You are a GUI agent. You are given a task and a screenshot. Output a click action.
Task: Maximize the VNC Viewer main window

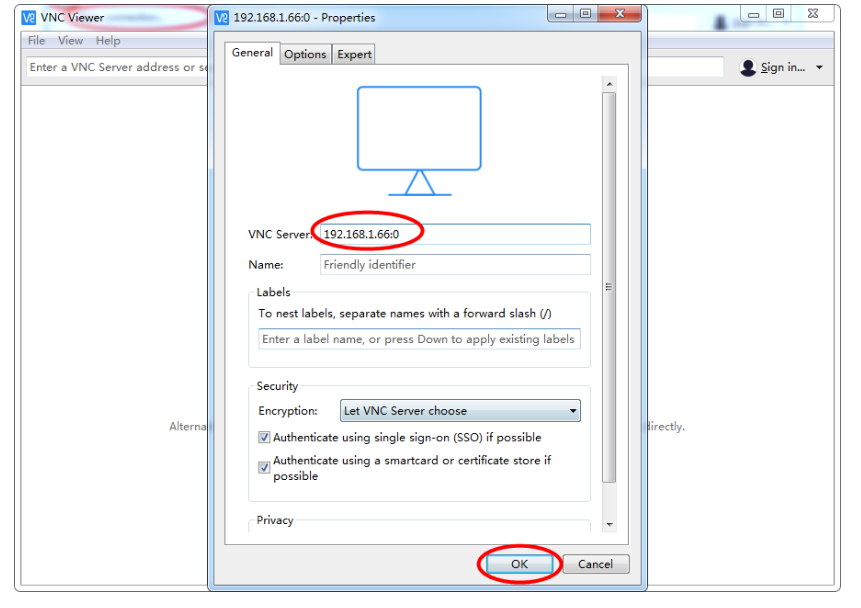pyautogui.click(x=778, y=14)
